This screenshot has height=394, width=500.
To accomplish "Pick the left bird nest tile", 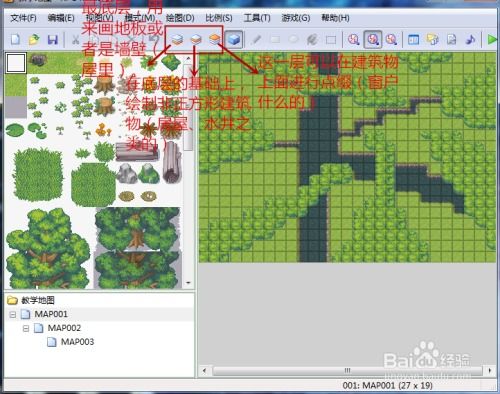I will (127, 197).
